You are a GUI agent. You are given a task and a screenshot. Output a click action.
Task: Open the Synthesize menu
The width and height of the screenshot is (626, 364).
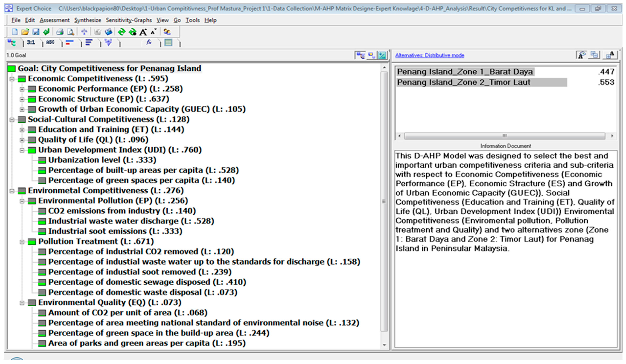click(87, 20)
